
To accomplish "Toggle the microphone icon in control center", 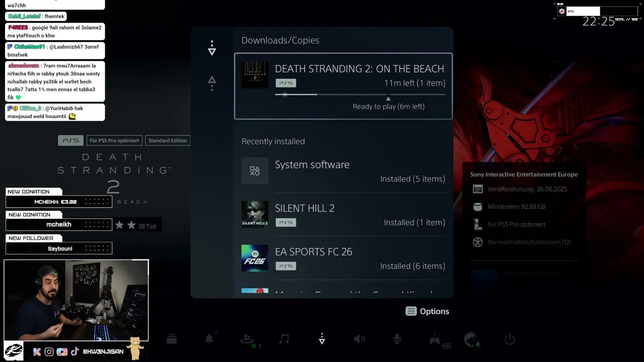I will coord(397,339).
